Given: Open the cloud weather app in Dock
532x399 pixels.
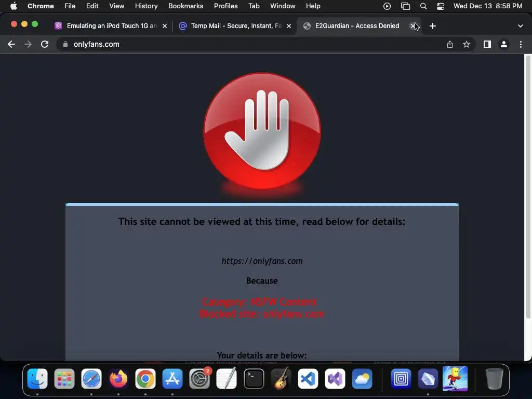Looking at the screenshot, I should pos(362,378).
